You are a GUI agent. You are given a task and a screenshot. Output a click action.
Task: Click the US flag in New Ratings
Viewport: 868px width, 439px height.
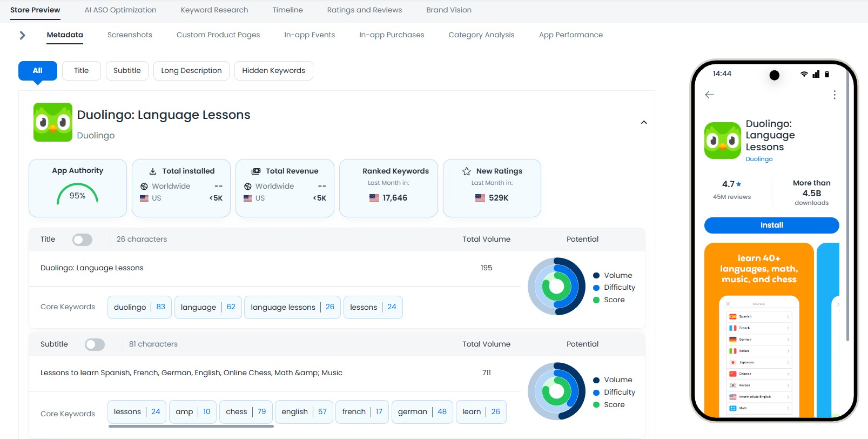(x=480, y=198)
